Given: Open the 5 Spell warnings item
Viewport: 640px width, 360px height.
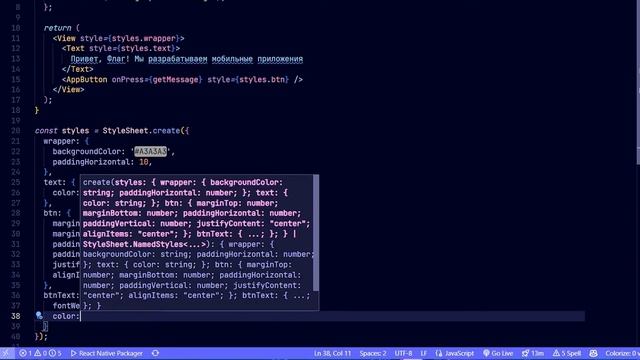Looking at the screenshot, I should pyautogui.click(x=567, y=353).
